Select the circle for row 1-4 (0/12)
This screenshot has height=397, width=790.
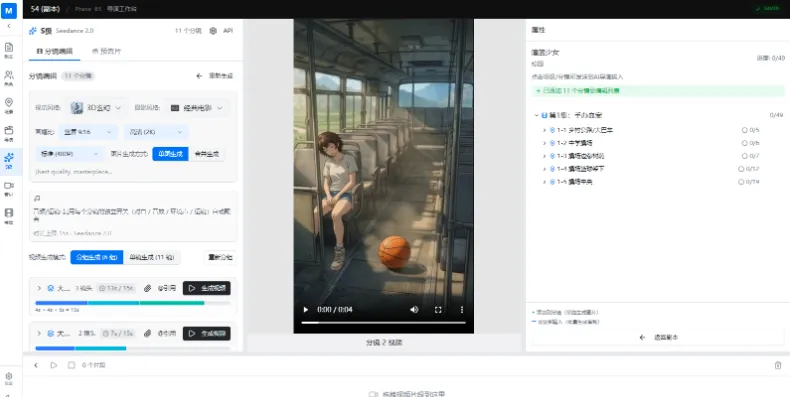click(x=741, y=169)
